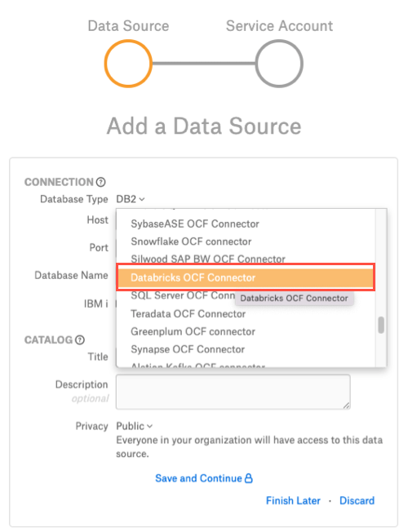
Task: Expand the Privacy Public dropdown
Action: tap(135, 426)
